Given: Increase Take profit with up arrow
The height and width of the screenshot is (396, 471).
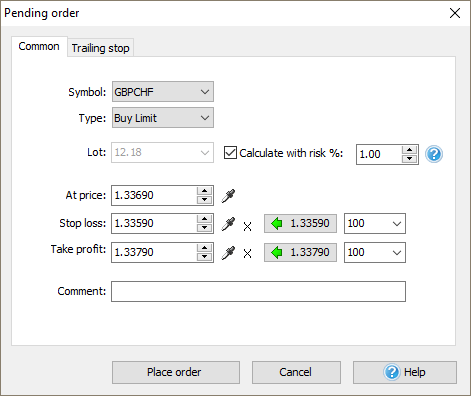Looking at the screenshot, I should click(204, 248).
